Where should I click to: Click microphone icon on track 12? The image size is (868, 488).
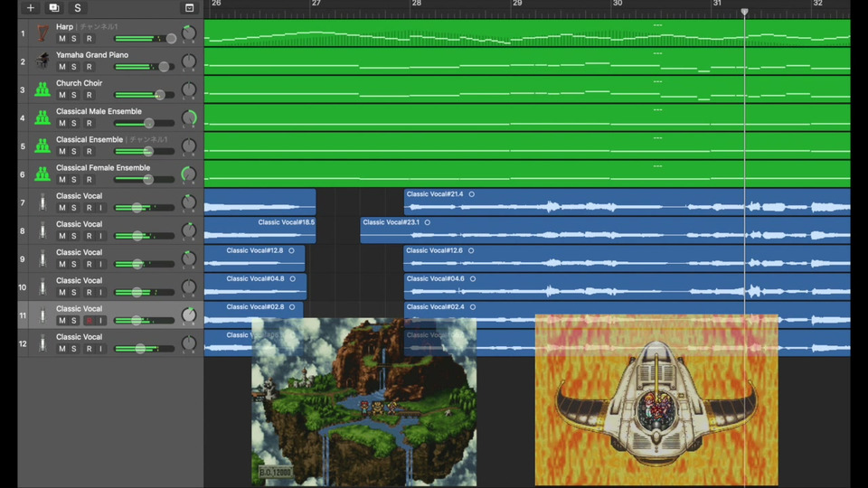pyautogui.click(x=42, y=343)
